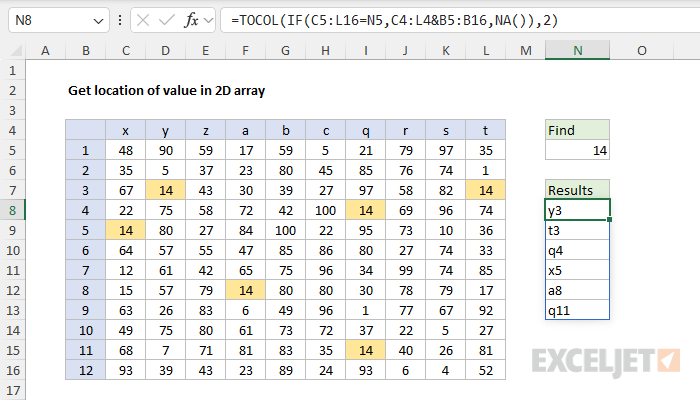700x400 pixels.
Task: Select highlighted 14 in column t row 3
Action: (485, 190)
